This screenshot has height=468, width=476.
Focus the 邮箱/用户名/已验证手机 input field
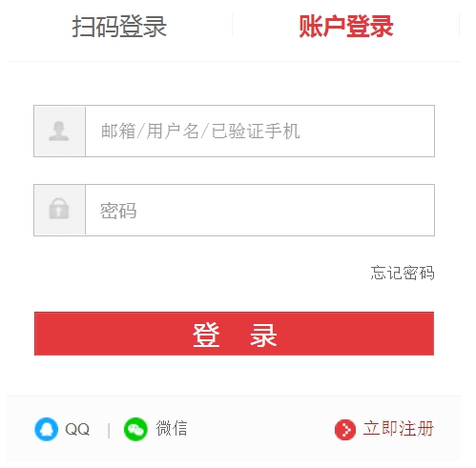point(259,131)
